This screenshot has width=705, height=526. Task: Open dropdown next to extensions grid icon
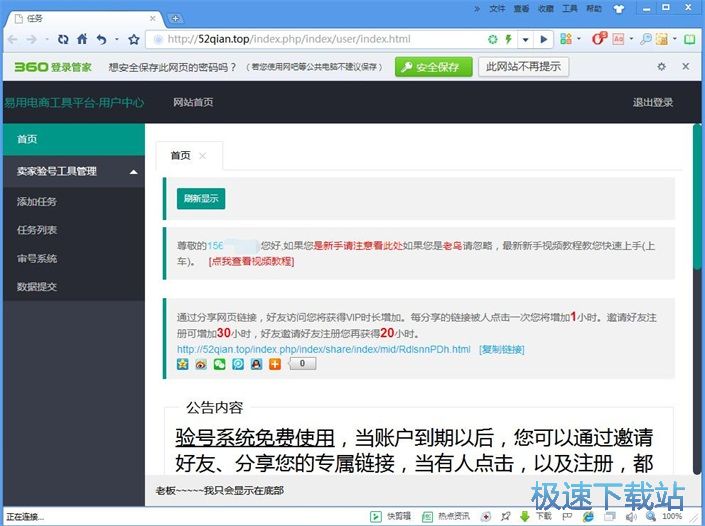pyautogui.click(x=579, y=39)
